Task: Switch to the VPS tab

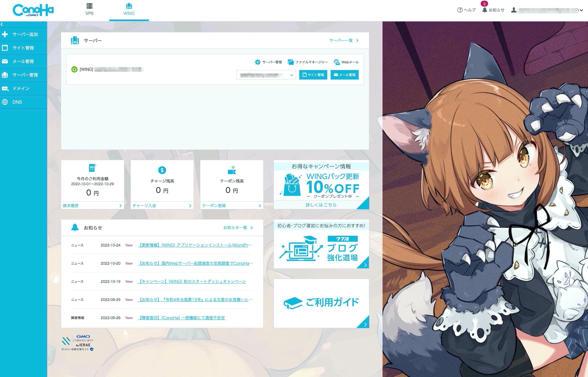Action: click(89, 10)
